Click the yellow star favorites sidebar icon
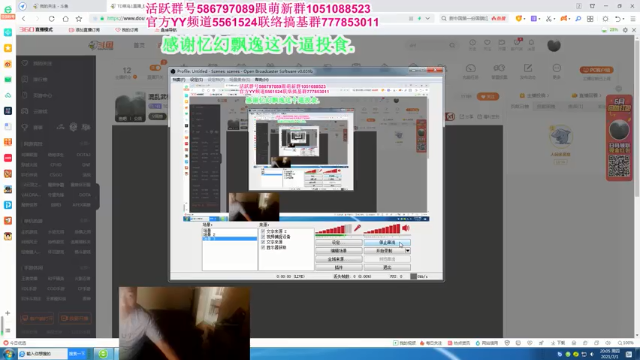The width and height of the screenshot is (640, 360). [8, 48]
